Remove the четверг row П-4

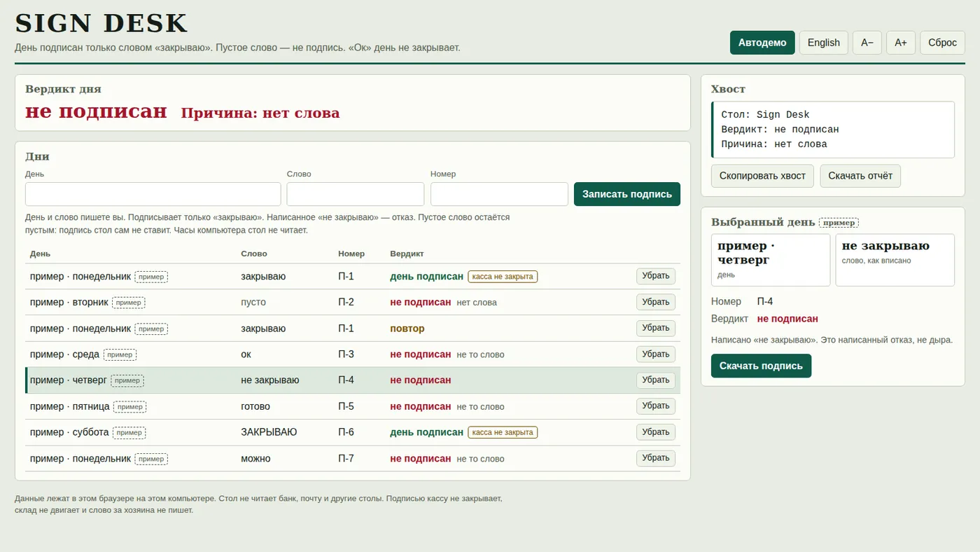tap(656, 380)
